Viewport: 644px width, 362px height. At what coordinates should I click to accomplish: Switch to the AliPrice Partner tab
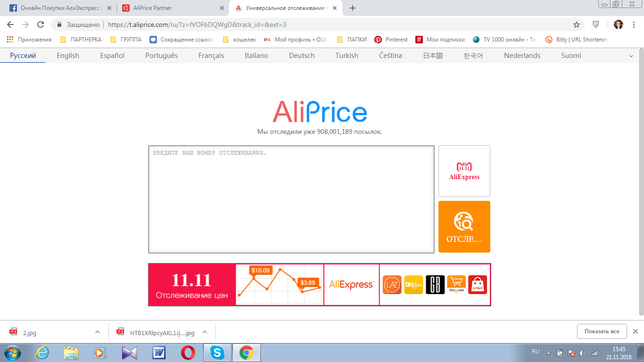[x=172, y=8]
